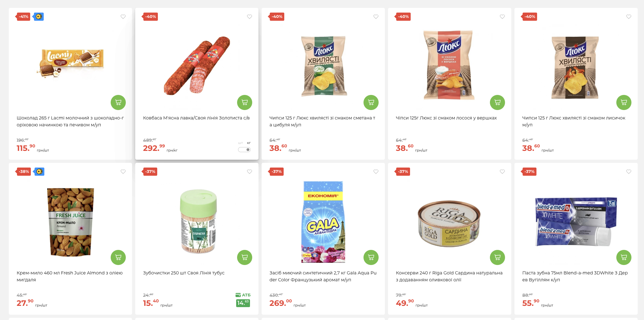Open Gala Aqua Powder product title link
This screenshot has height=320, width=644.
[323, 276]
